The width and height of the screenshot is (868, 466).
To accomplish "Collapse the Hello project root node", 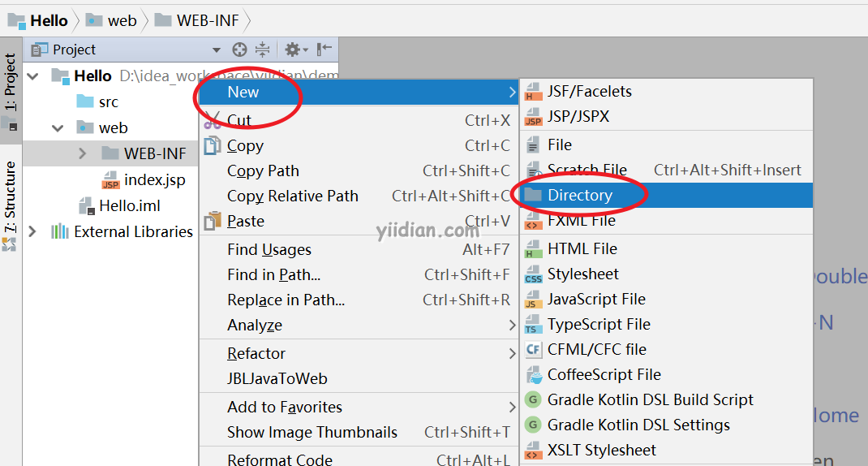I will 33,76.
